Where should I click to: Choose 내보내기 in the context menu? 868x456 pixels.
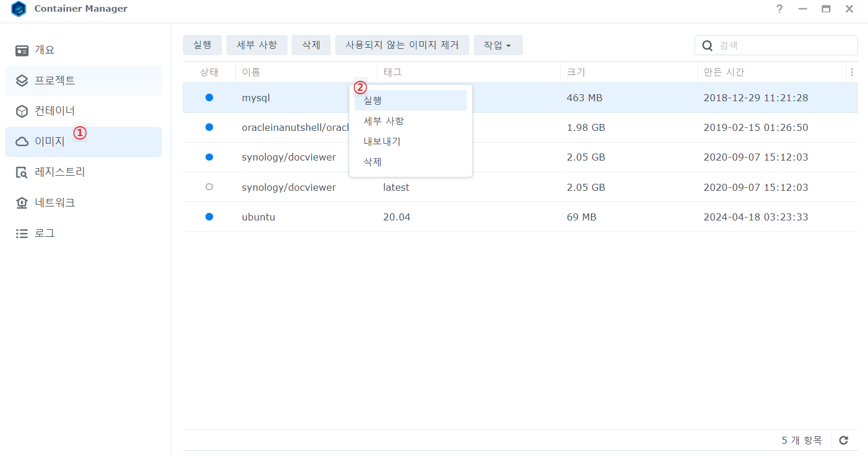coord(410,141)
